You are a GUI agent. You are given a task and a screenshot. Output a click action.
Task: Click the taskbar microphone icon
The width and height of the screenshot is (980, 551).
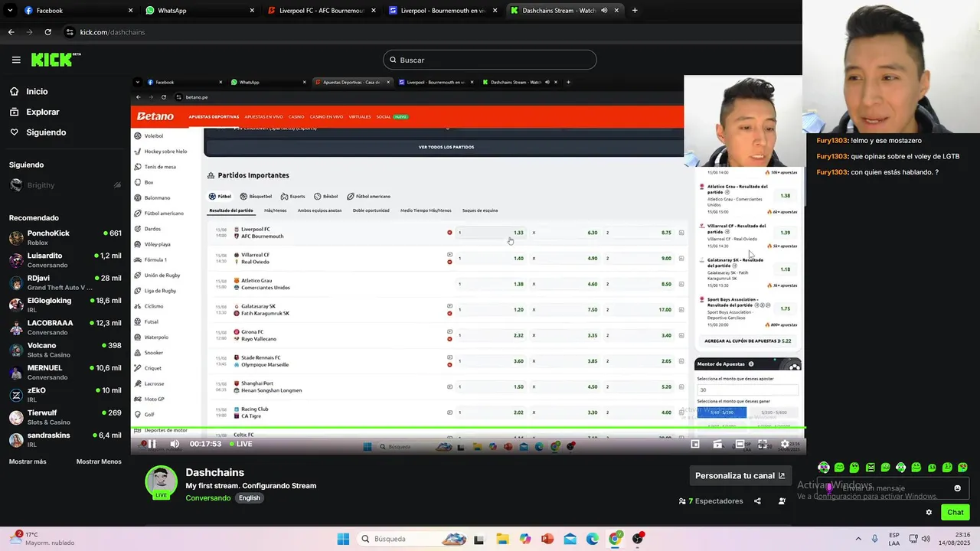[x=875, y=539]
